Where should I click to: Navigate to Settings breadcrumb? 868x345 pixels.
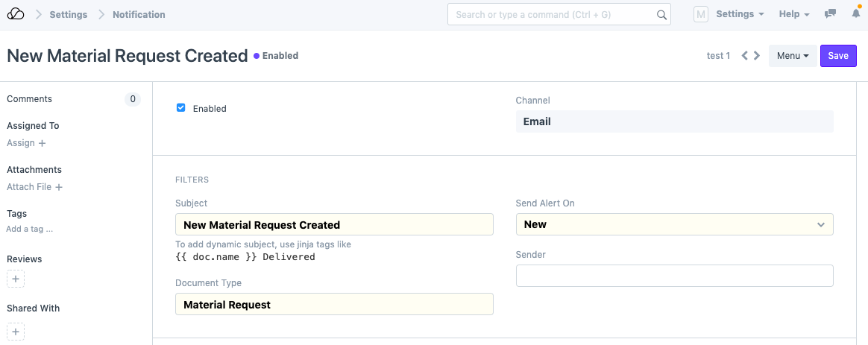coord(68,14)
